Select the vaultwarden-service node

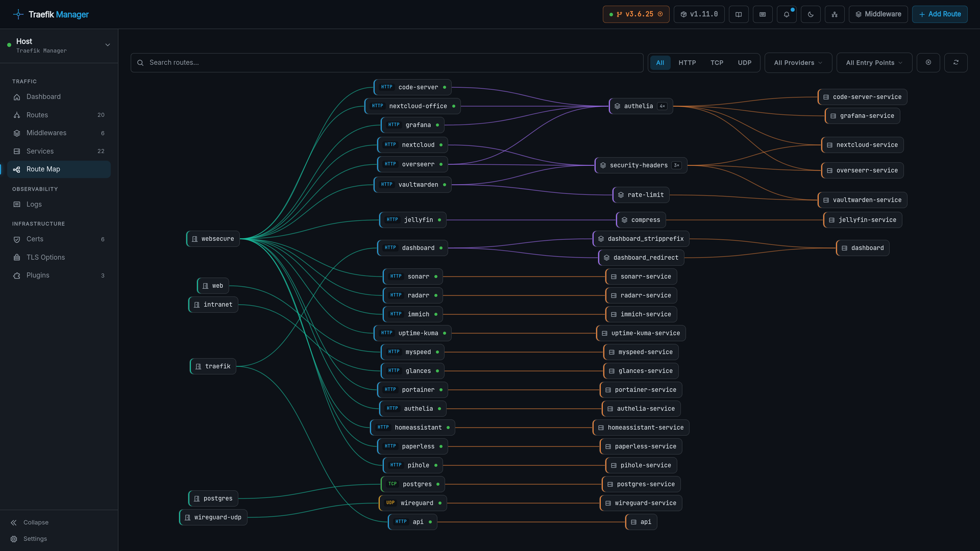click(x=862, y=200)
